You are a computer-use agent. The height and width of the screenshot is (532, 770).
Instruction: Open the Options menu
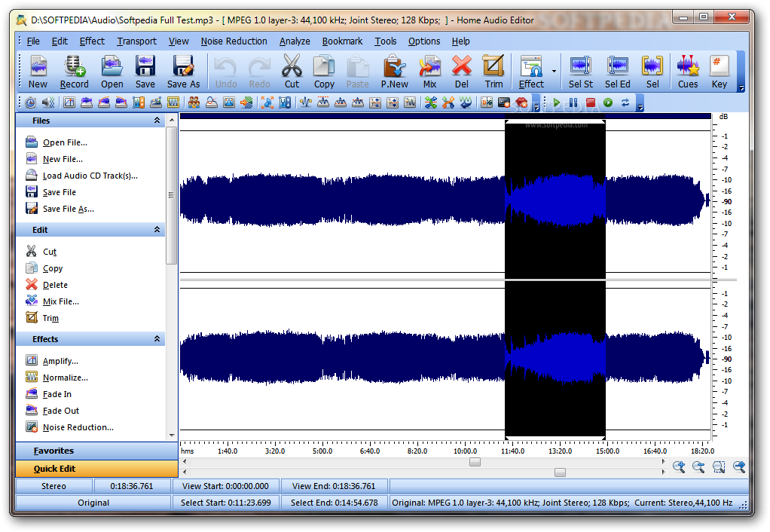423,41
